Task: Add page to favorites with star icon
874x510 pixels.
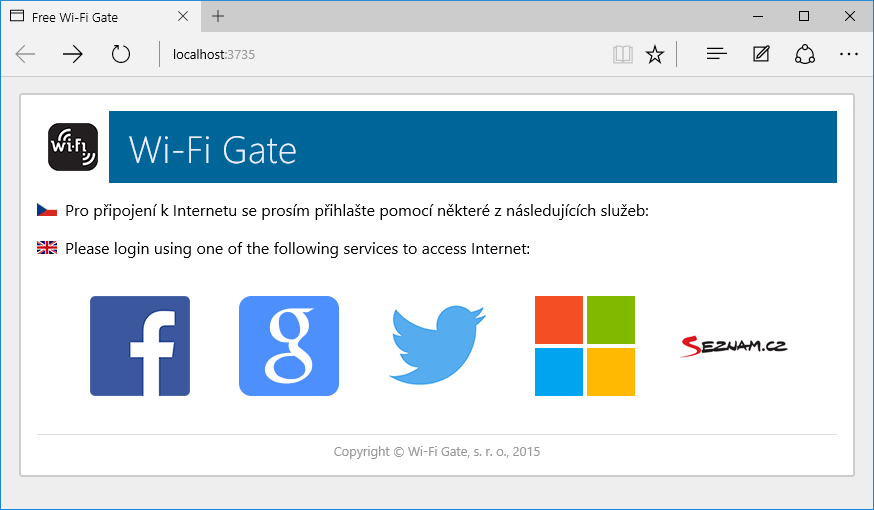Action: (x=654, y=54)
